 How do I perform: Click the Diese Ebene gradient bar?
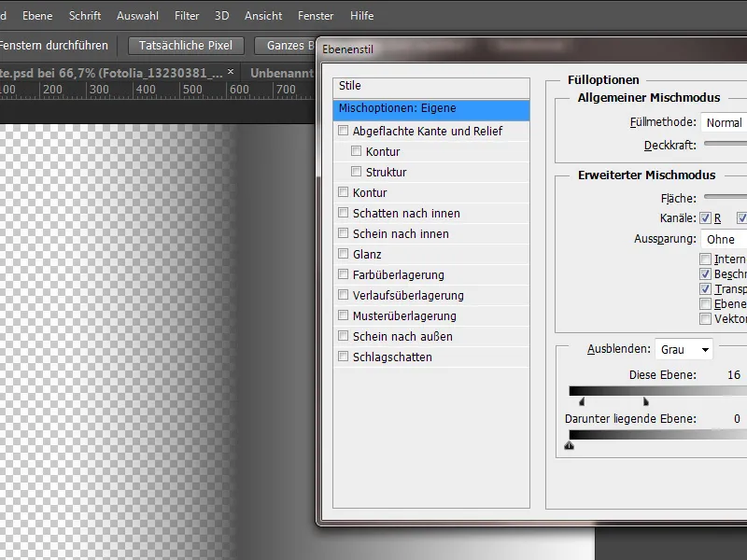[658, 391]
